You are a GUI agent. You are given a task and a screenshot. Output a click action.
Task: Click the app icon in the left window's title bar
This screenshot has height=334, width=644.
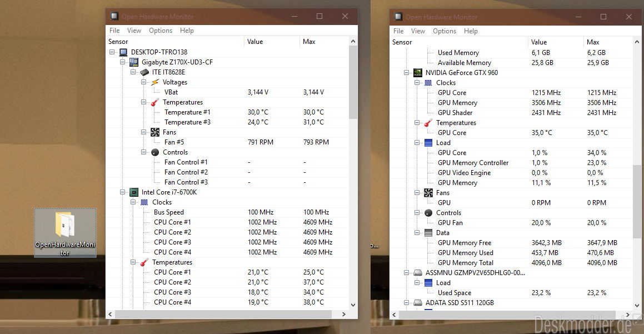click(114, 17)
